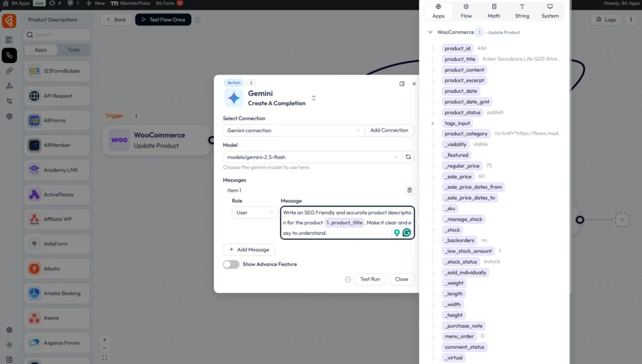Open the Model dropdown showing gemini-2.5-flash
The height and width of the screenshot is (364, 642).
(312, 157)
